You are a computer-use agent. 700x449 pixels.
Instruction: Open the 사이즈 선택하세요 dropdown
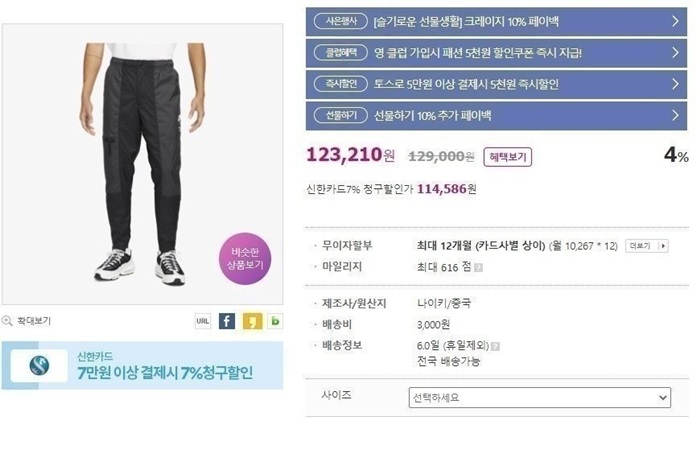tap(540, 397)
